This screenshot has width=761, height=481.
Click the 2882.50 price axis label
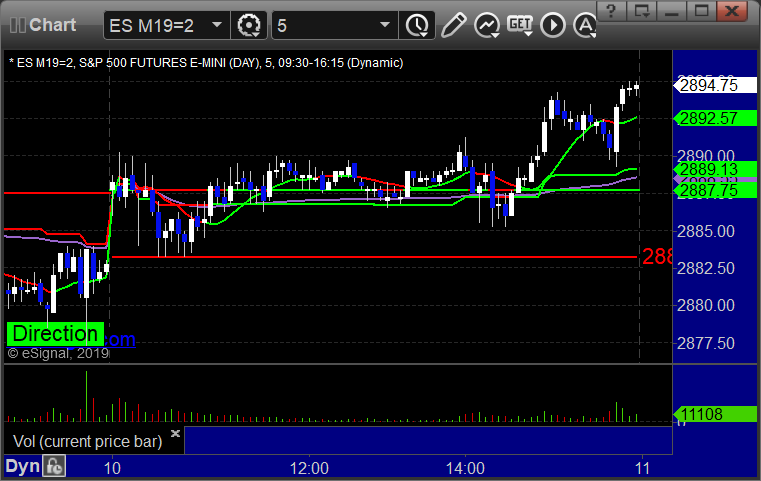(706, 268)
